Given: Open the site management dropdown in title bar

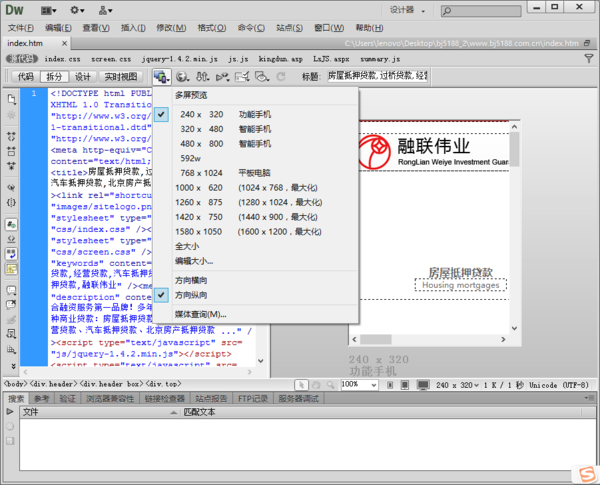Looking at the screenshot, I should point(105,10).
